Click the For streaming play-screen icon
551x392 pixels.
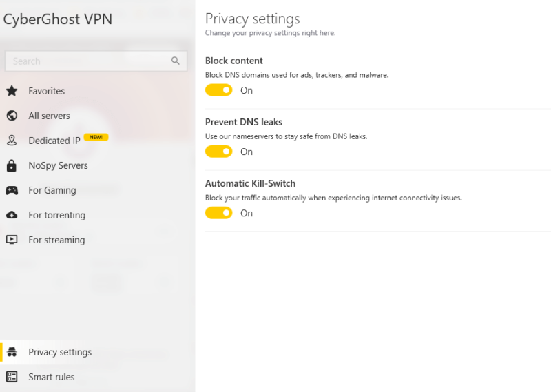pyautogui.click(x=12, y=240)
